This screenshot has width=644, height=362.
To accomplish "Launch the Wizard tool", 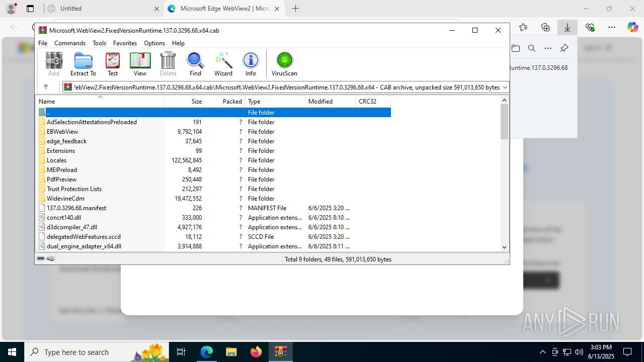I will 223,64.
